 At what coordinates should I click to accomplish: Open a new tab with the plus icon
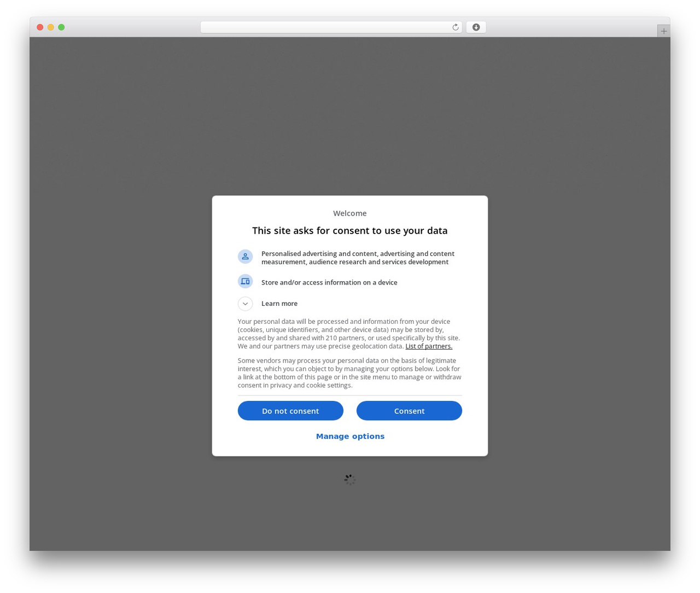(x=663, y=31)
